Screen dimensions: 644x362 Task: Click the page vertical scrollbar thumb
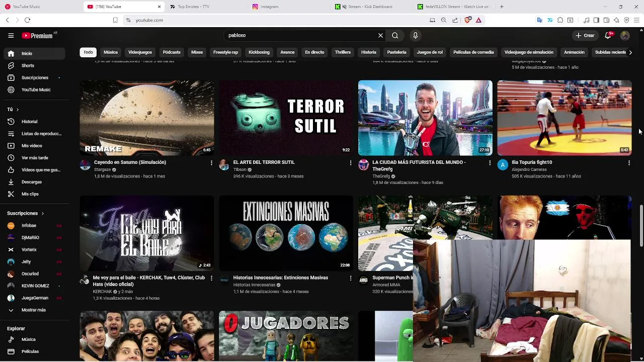[x=641, y=225]
